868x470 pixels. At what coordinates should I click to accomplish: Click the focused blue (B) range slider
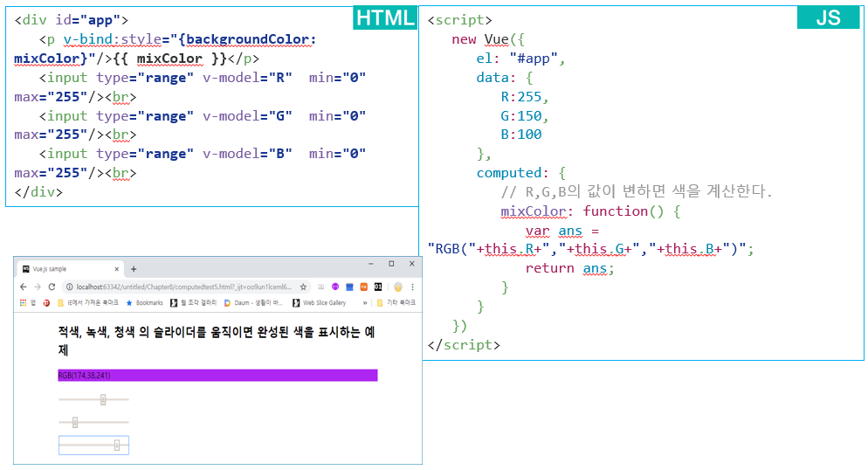coord(93,445)
